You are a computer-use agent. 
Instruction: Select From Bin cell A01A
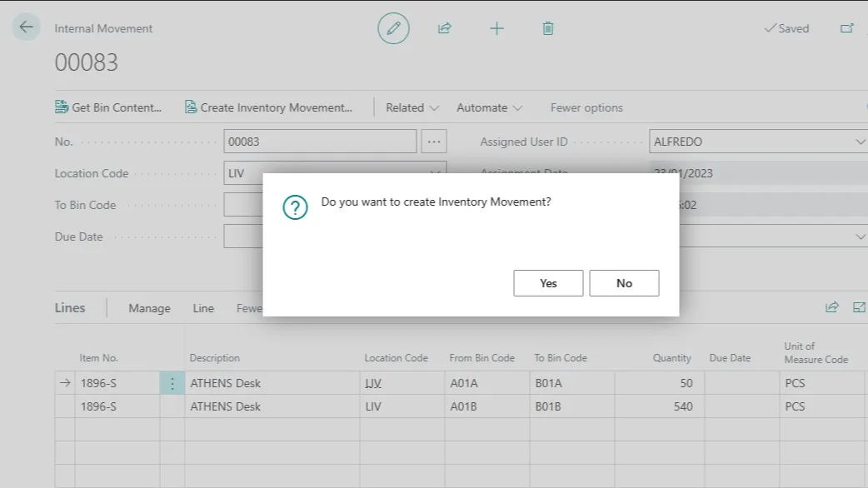pyautogui.click(x=487, y=383)
